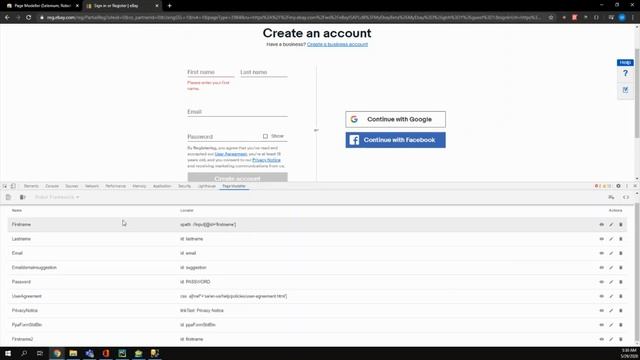Click the add element icon in Page Modeller toolbar
The width and height of the screenshot is (640, 360).
click(611, 197)
